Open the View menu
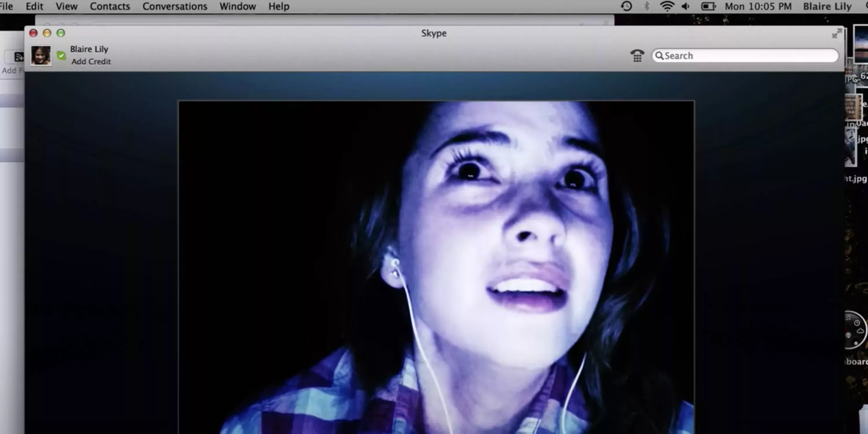The height and width of the screenshot is (434, 868). pyautogui.click(x=66, y=6)
